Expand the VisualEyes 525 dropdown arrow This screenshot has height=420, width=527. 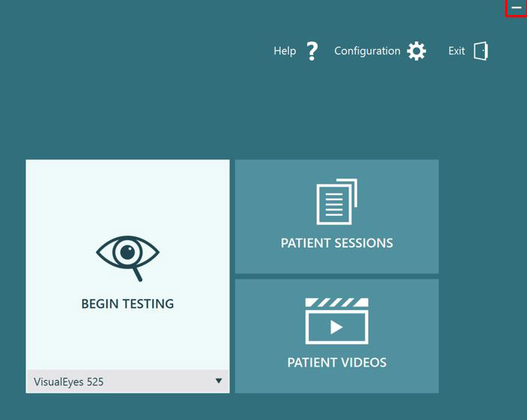[x=219, y=381]
